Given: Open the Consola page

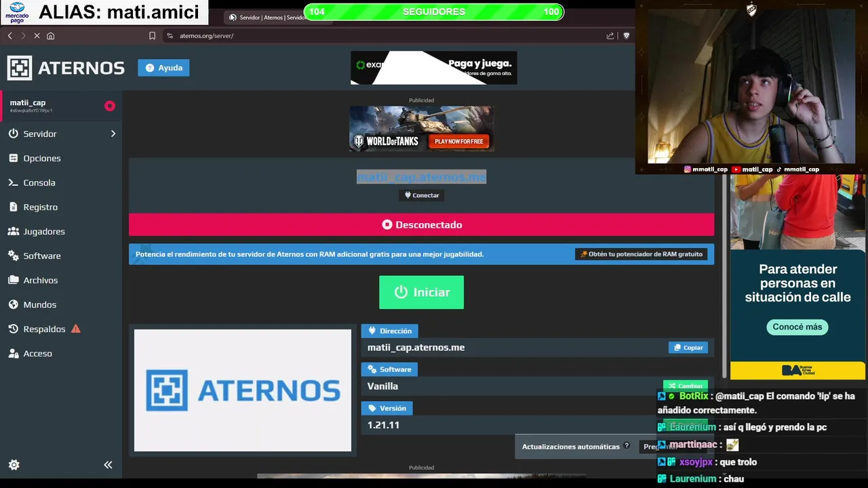Looking at the screenshot, I should click(39, 182).
